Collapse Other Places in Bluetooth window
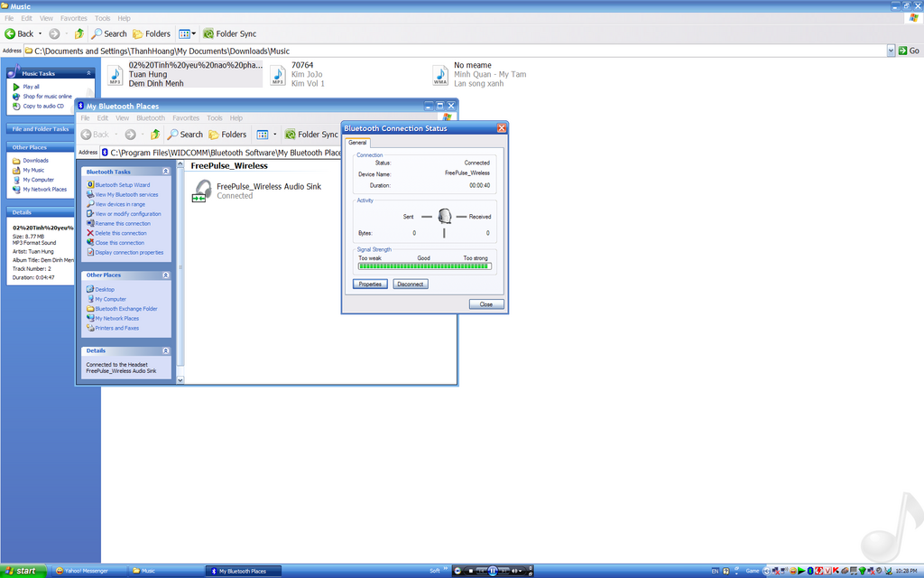 click(165, 275)
